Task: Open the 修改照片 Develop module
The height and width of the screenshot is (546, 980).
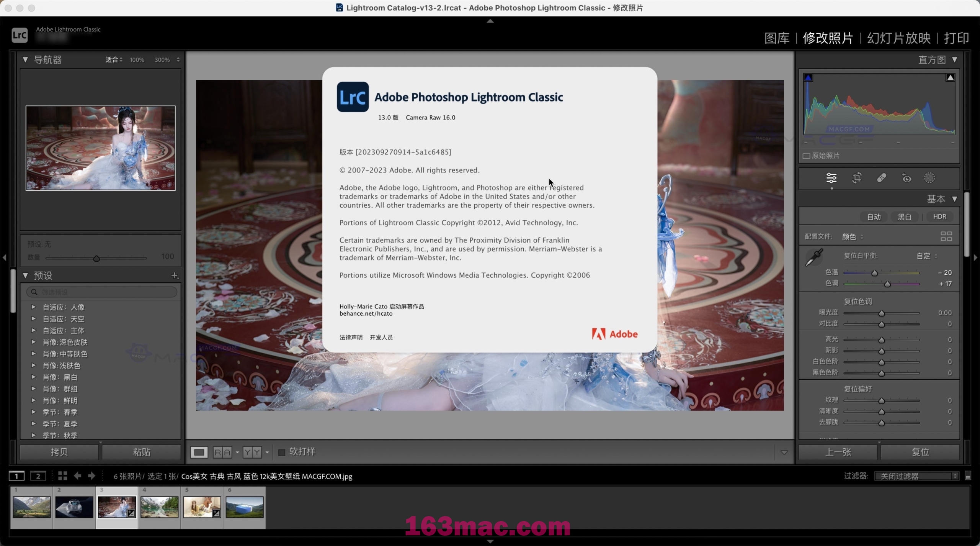Action: coord(828,38)
